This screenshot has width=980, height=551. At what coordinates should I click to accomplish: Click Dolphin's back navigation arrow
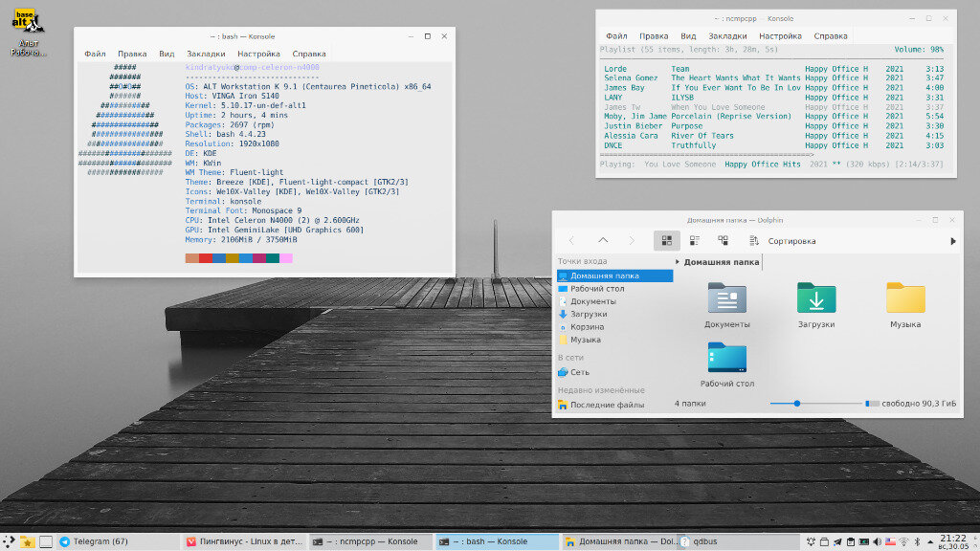point(571,240)
